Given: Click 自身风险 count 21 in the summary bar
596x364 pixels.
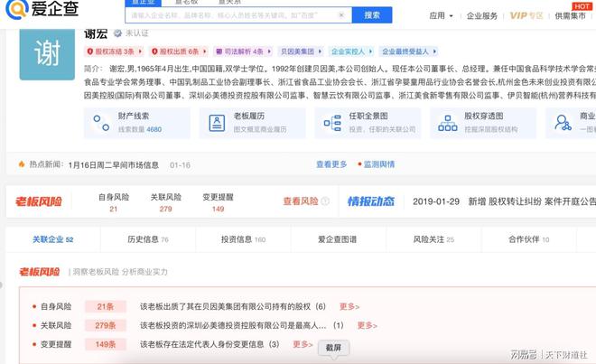Looking at the screenshot, I should pos(114,209).
